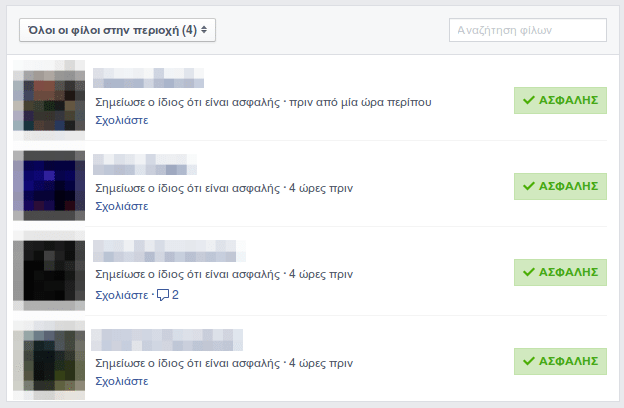
Task: Click the checkmark icon on the last 'ΑΣΦΑΛΗΣ' badge
Action: tap(528, 361)
